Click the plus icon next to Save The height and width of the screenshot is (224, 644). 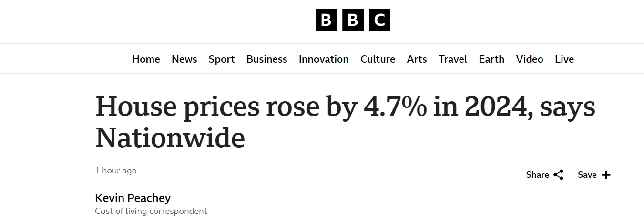[606, 175]
